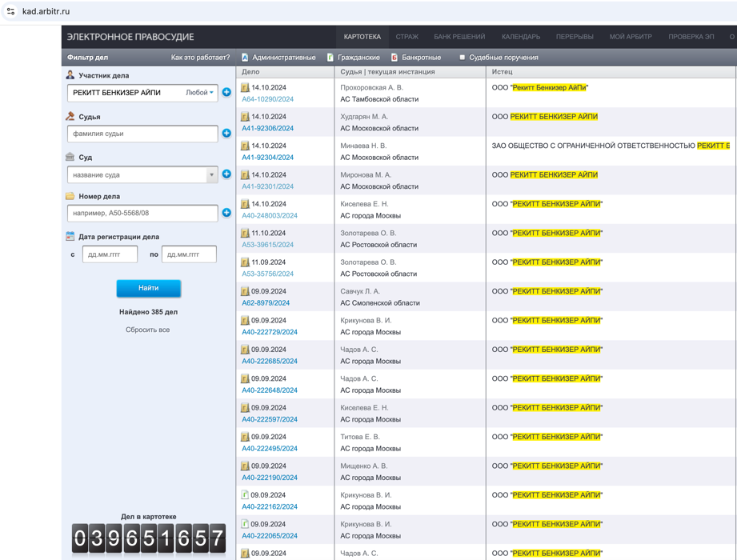Image resolution: width=737 pixels, height=560 pixels.
Task: Click the judge surname input field
Action: tap(142, 134)
